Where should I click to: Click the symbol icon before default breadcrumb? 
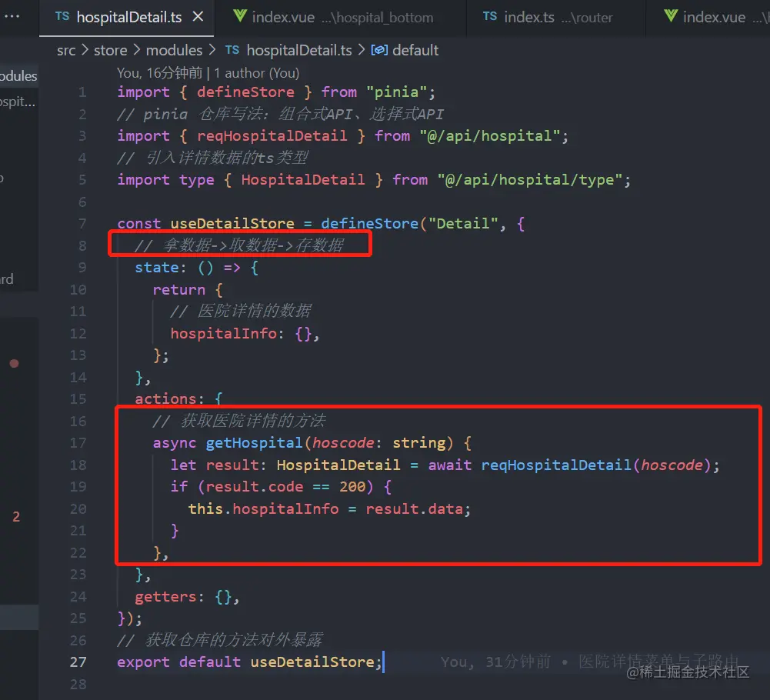click(379, 50)
